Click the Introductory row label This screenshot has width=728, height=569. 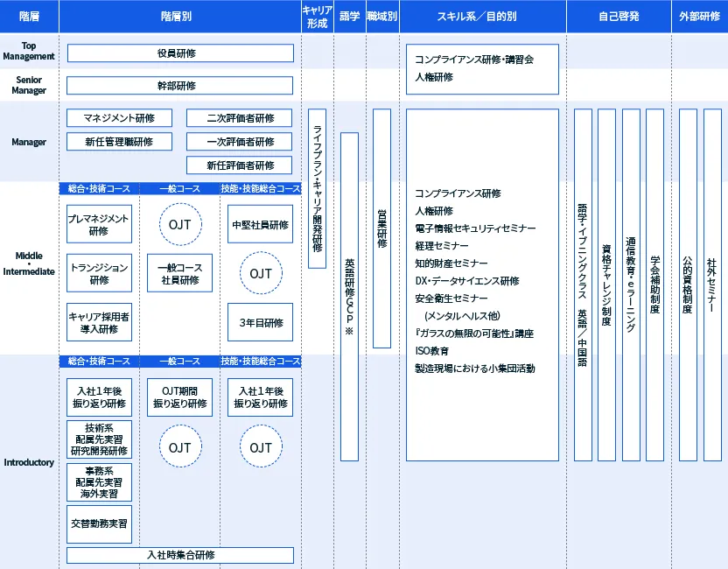click(29, 462)
